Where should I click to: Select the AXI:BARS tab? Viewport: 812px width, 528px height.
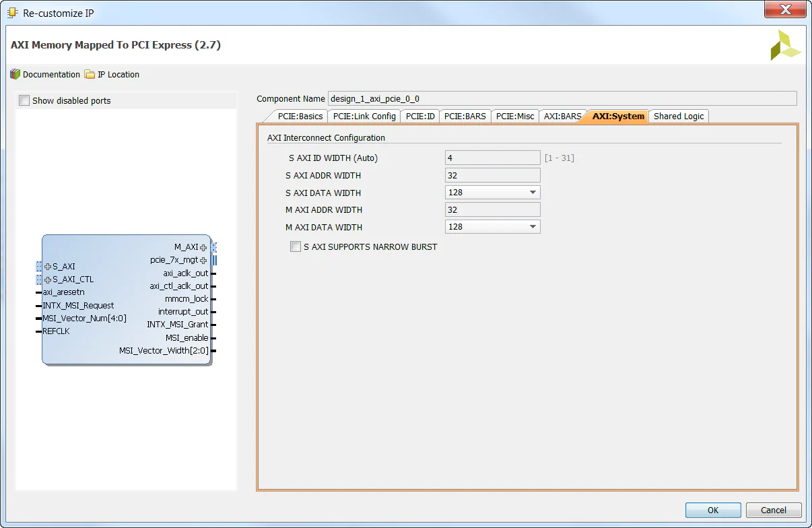(x=562, y=116)
